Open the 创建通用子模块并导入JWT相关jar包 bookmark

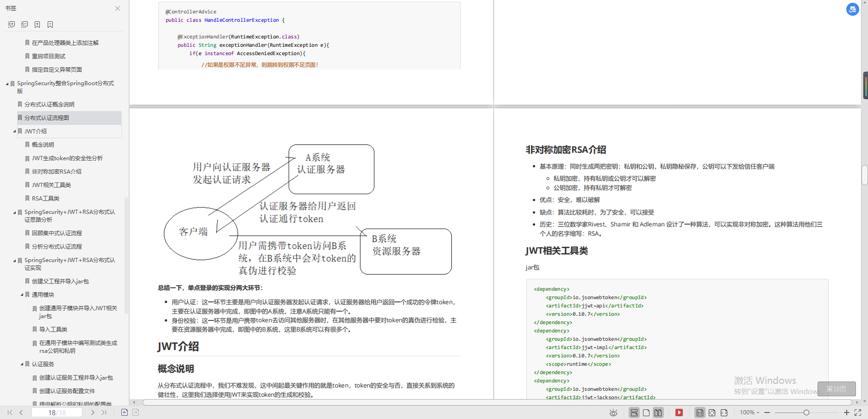[x=78, y=312]
